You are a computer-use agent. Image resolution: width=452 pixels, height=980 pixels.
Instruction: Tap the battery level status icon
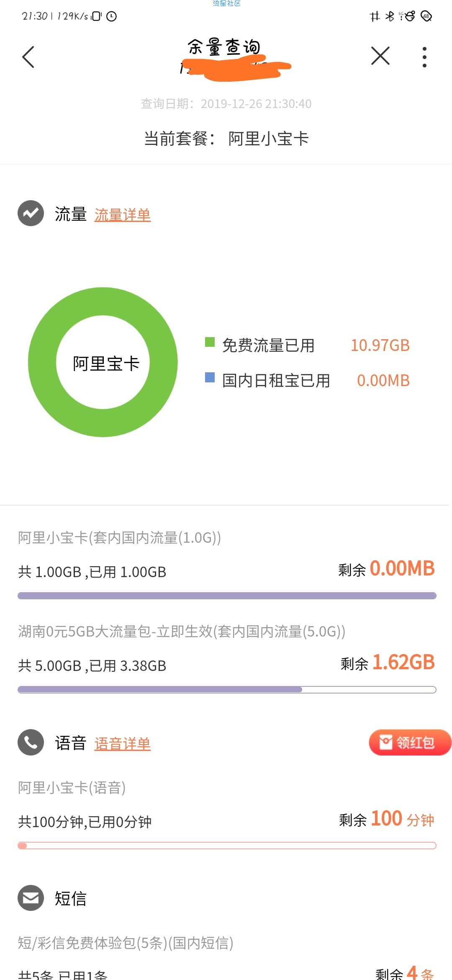[x=426, y=16]
